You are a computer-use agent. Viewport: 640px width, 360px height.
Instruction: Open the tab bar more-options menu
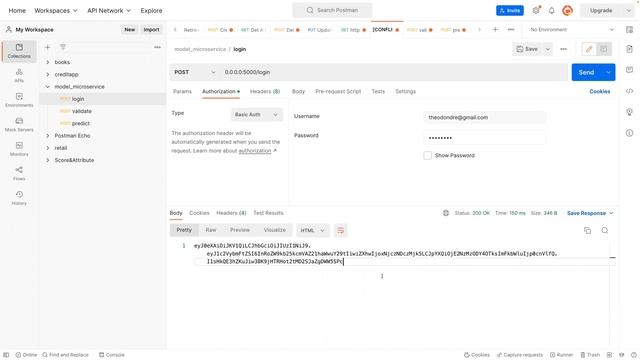coord(511,29)
